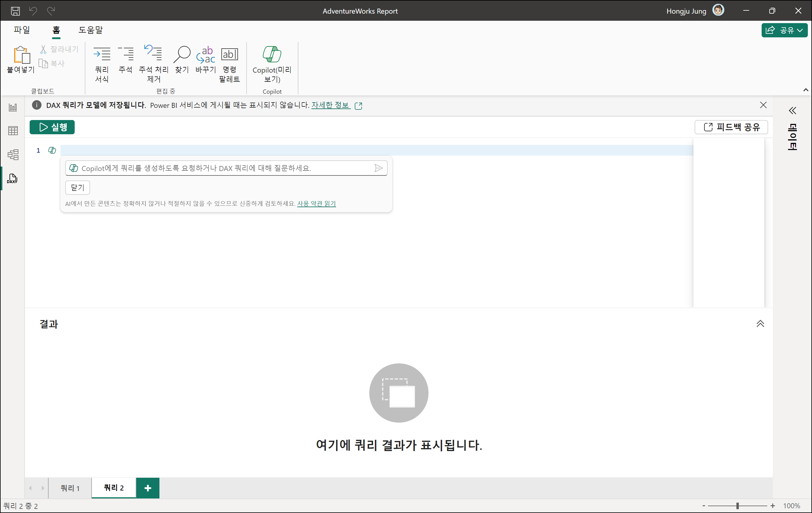Viewport: 812px width, 513px height.
Task: Collapse the ribbon with the caret
Action: point(805,90)
